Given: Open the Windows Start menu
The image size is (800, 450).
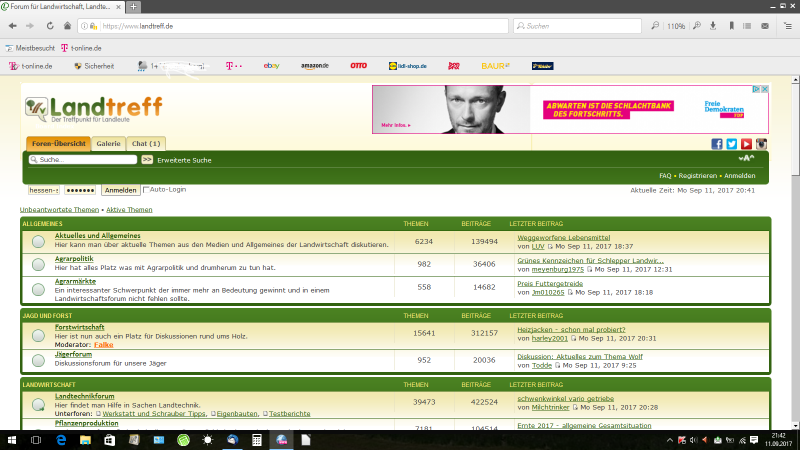Looking at the screenshot, I should (11, 440).
